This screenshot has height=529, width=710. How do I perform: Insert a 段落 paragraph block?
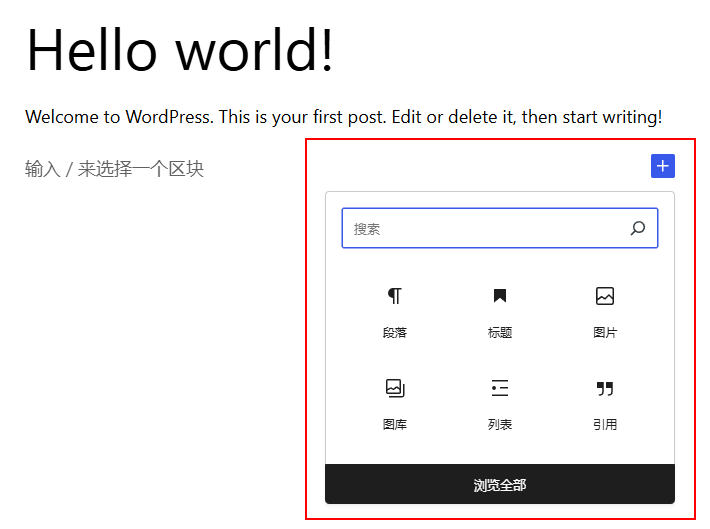point(394,313)
